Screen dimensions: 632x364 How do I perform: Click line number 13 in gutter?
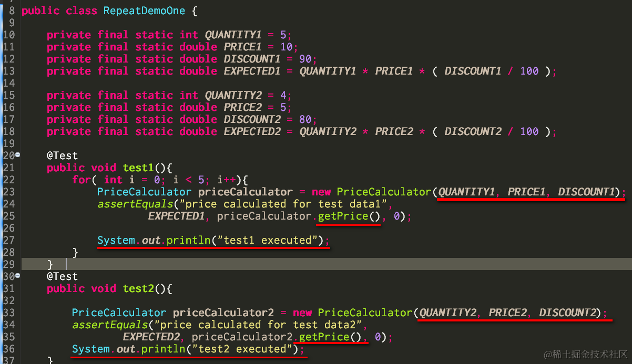pos(9,71)
